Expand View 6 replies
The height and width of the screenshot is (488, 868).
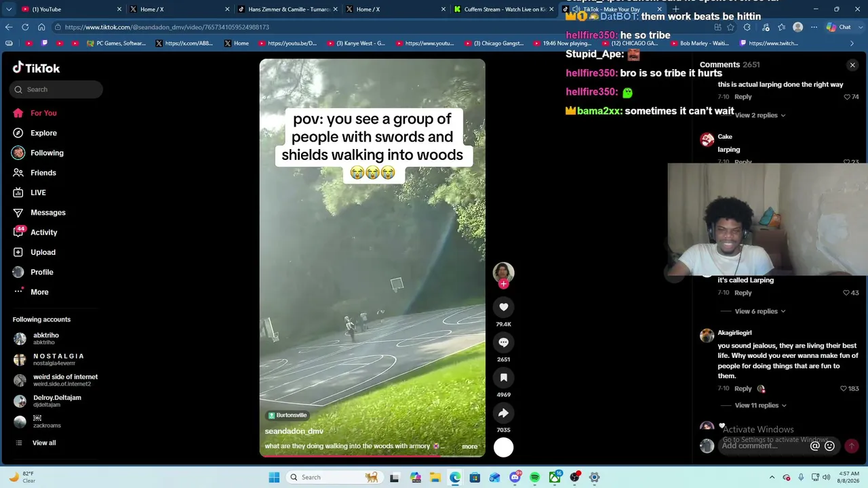point(759,311)
